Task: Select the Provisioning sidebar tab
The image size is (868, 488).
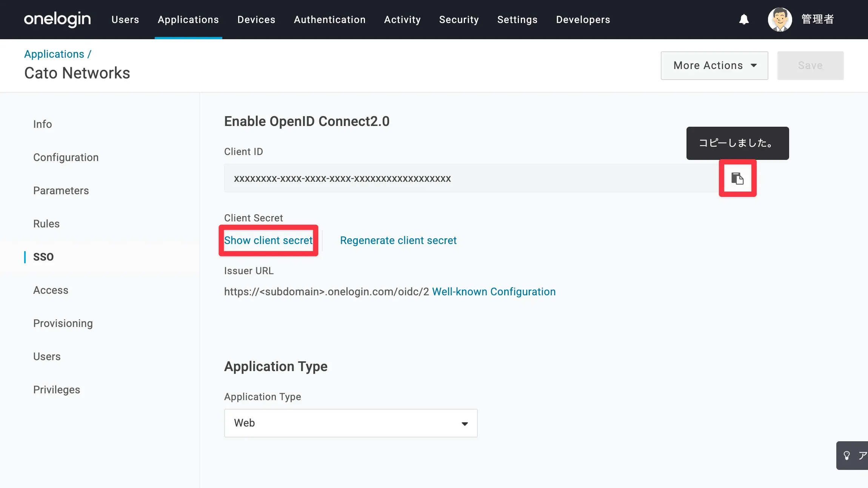Action: pos(63,324)
